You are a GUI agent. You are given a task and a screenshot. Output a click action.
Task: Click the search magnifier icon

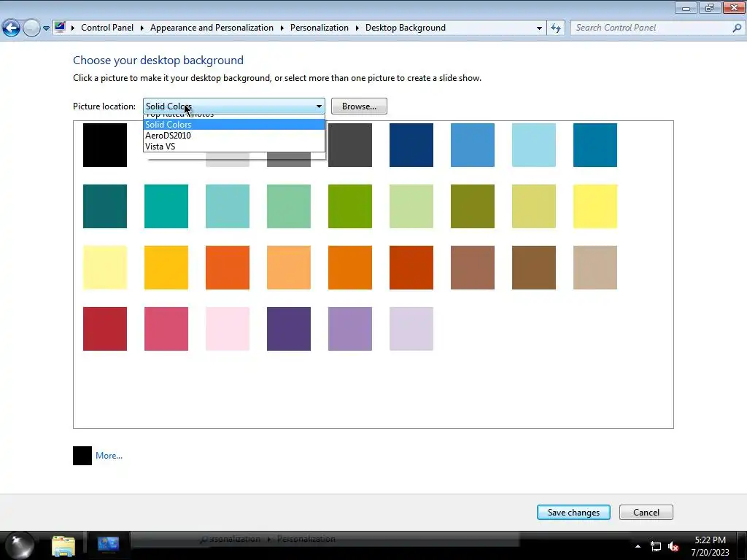737,28
